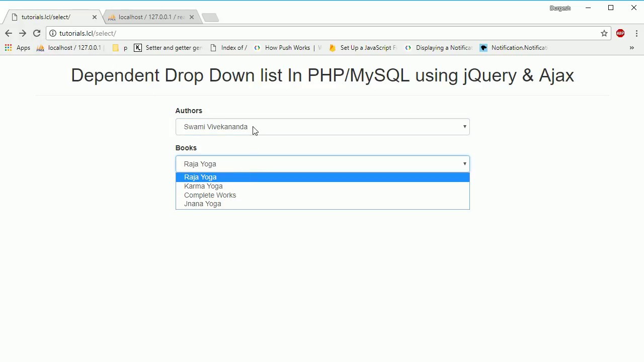Switch to the localhost phpMyAdmin tab
This screenshot has height=362, width=644.
click(x=150, y=17)
